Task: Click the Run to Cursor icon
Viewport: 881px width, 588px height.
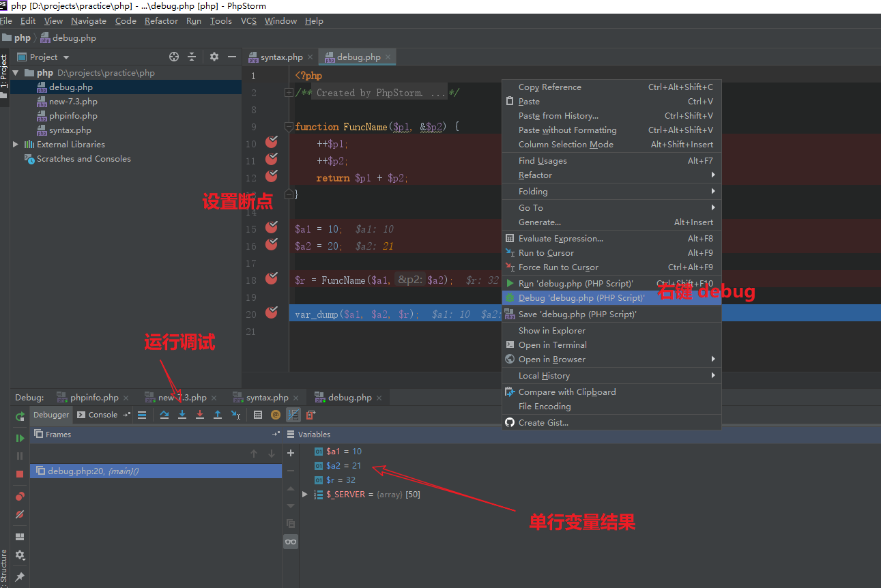Action: (236, 414)
